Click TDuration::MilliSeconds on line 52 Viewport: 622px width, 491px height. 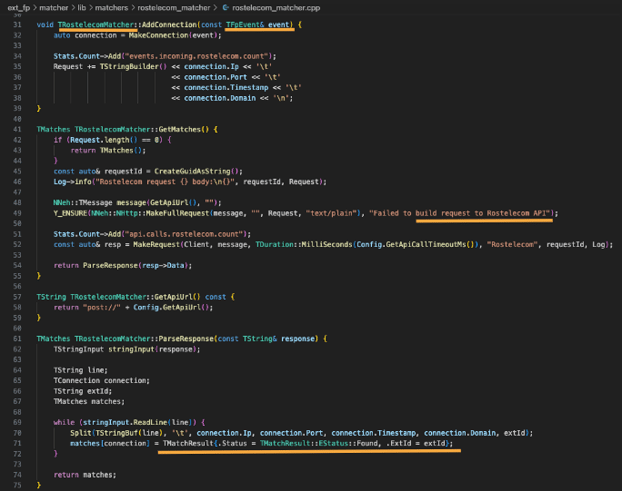point(304,245)
